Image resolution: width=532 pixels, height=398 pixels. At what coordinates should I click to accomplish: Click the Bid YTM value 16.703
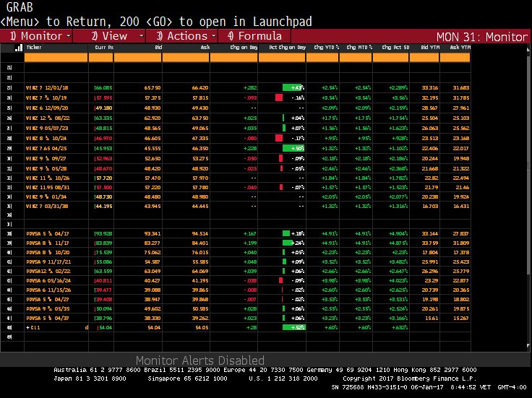(430, 206)
